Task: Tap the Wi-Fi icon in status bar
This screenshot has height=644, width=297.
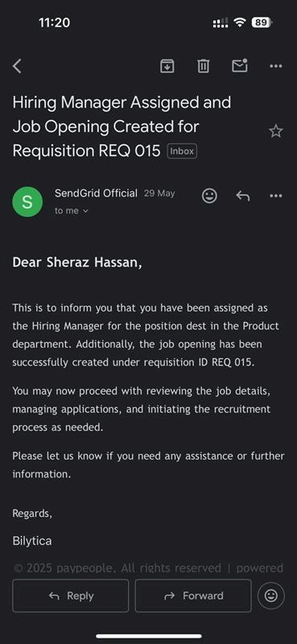Action: point(239,23)
